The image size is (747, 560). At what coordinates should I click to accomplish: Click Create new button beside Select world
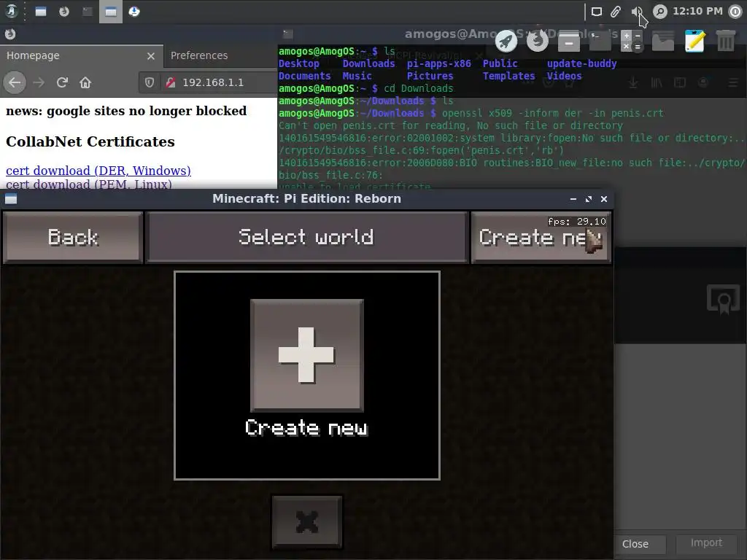pyautogui.click(x=541, y=237)
